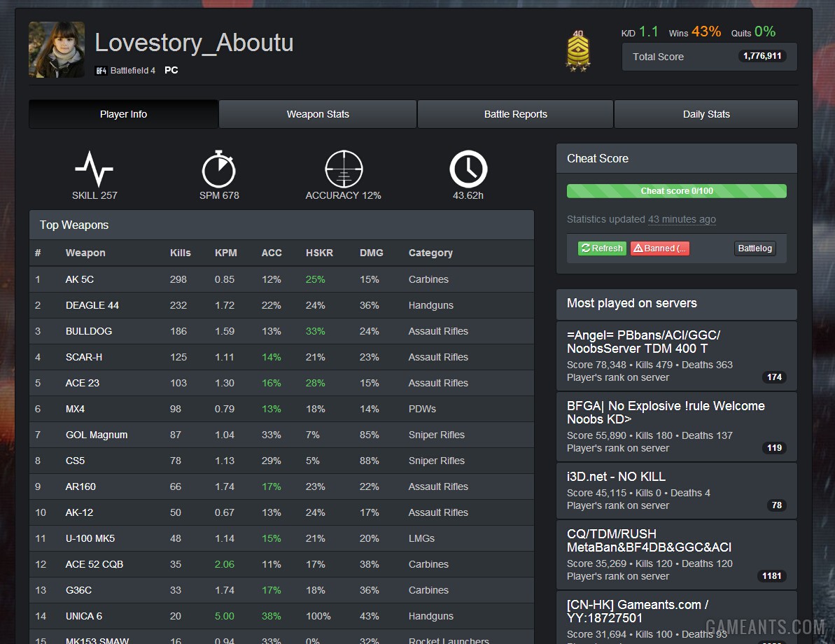Click the ACCURACY crosshair icon
This screenshot has width=835, height=644.
coord(344,169)
